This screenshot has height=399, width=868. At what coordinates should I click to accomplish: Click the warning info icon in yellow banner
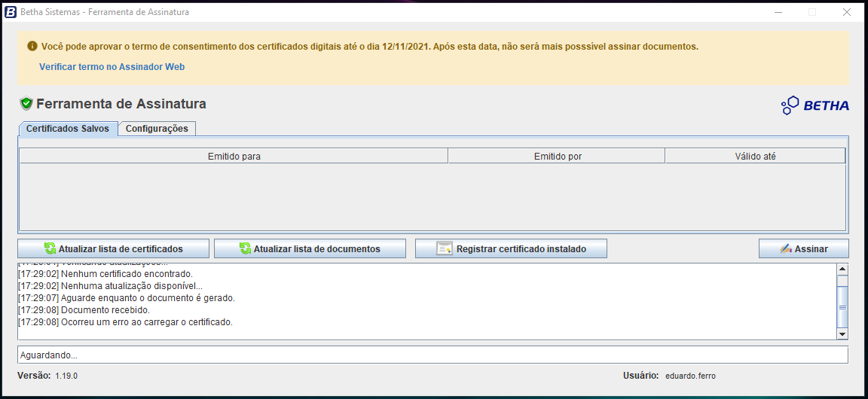(x=32, y=46)
